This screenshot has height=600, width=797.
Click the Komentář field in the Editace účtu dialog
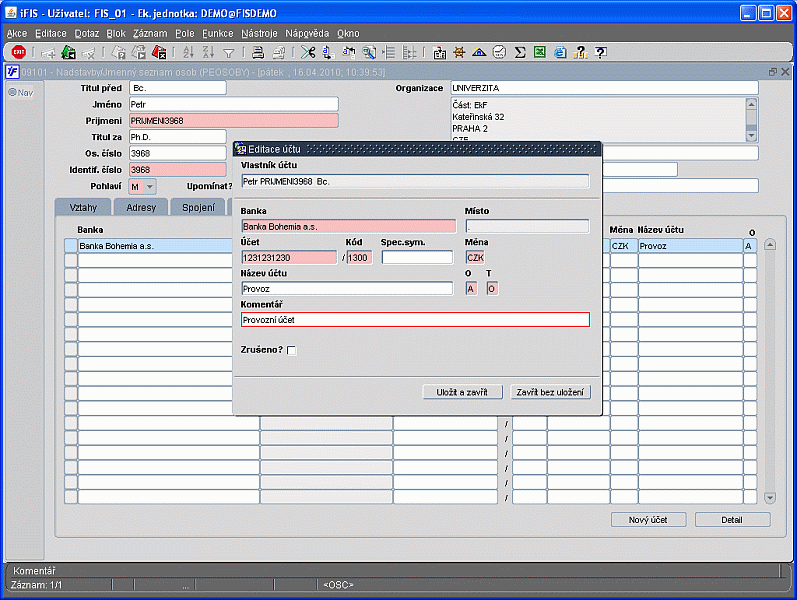pos(415,320)
